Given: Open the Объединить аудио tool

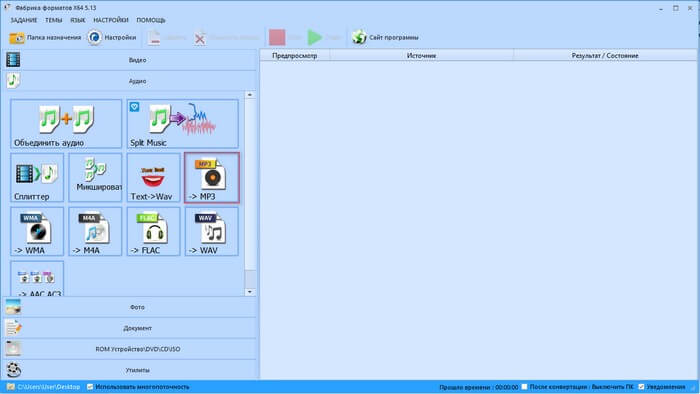Looking at the screenshot, I should pyautogui.click(x=66, y=124).
